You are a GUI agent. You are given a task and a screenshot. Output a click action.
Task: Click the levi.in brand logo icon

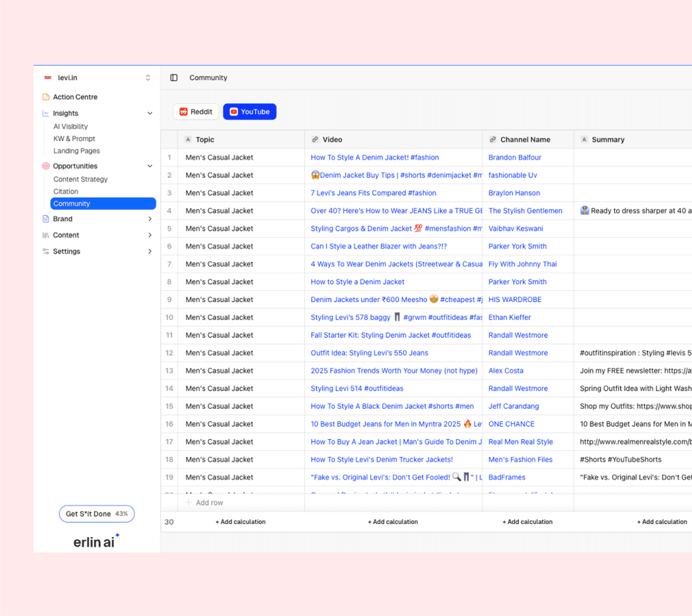[48, 77]
